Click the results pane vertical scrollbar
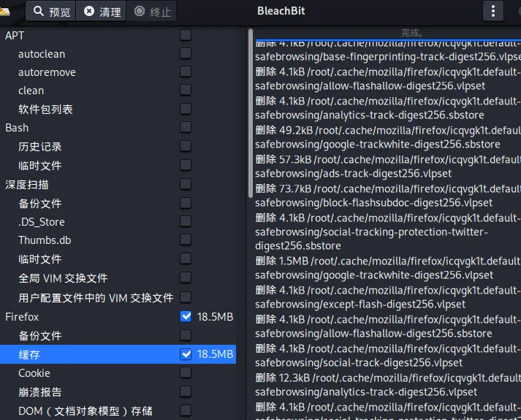 tap(251, 113)
